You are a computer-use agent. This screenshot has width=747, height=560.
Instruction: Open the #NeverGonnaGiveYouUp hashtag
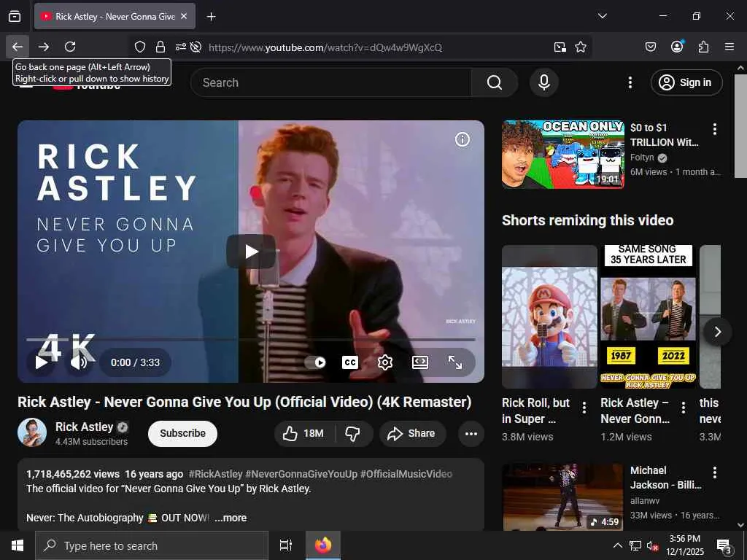coord(301,474)
